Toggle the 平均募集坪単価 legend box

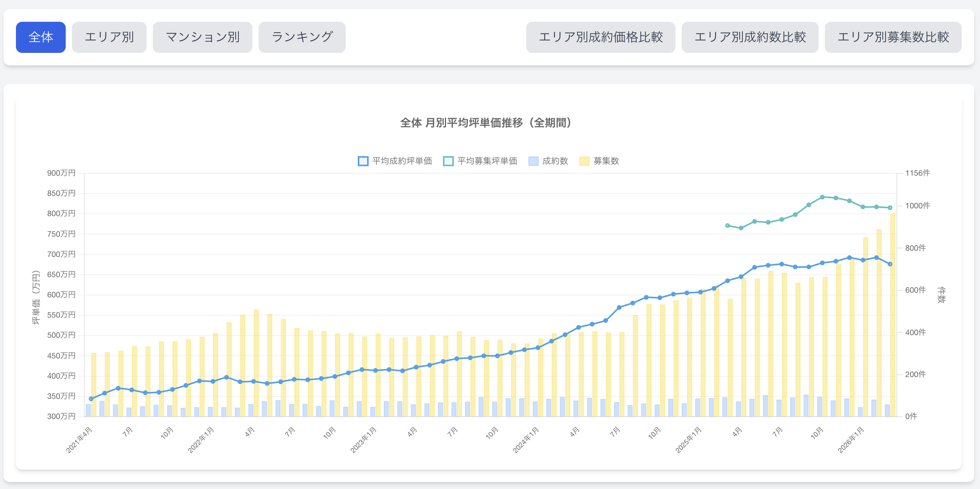[448, 161]
